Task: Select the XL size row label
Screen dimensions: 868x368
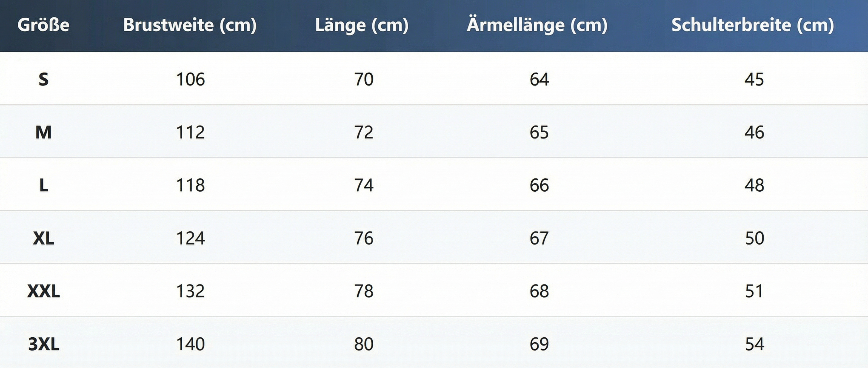Action: click(x=44, y=238)
